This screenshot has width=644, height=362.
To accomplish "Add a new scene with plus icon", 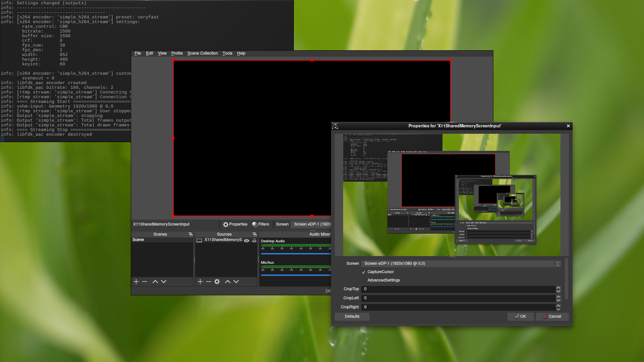I will coord(136,282).
